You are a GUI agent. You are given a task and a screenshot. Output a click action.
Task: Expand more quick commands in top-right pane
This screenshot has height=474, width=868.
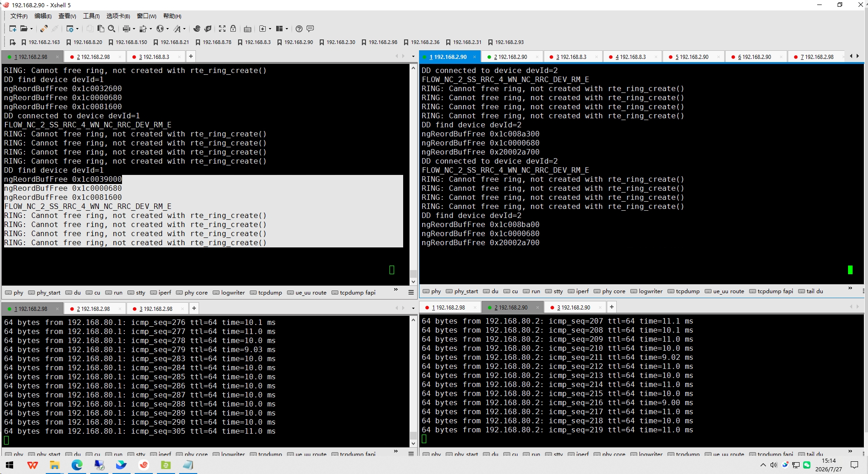coord(850,288)
